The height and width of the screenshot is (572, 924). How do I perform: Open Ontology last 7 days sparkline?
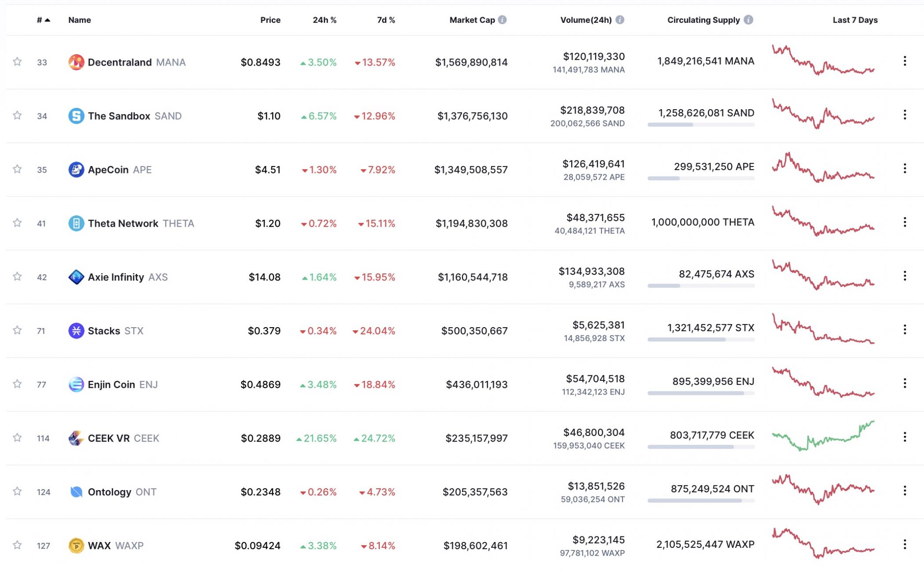[823, 490]
